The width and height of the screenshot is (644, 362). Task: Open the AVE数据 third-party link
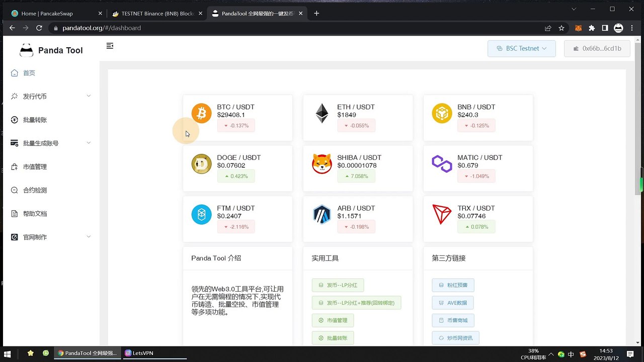453,303
